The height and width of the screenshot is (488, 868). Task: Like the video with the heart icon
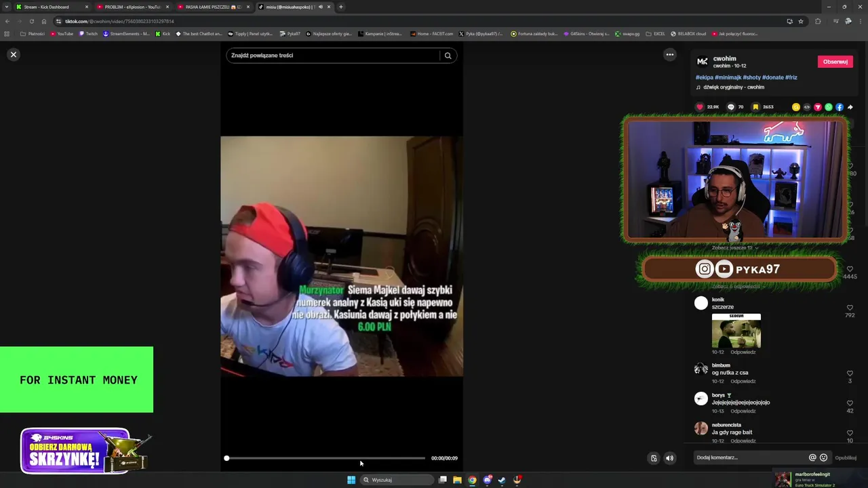pyautogui.click(x=700, y=107)
